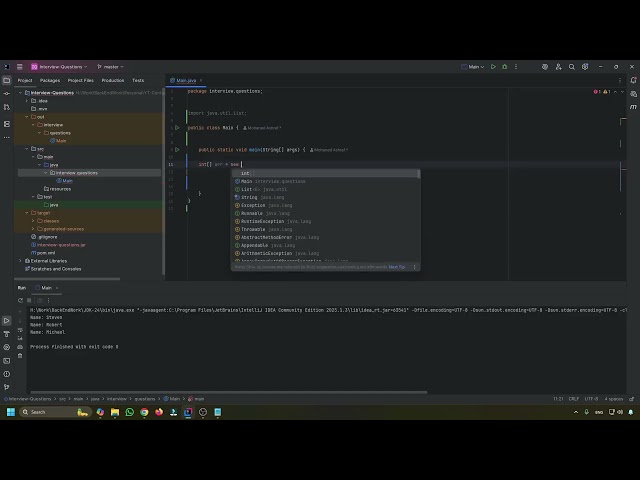640x480 pixels.
Task: Switch to the Project Files tab
Action: click(80, 80)
